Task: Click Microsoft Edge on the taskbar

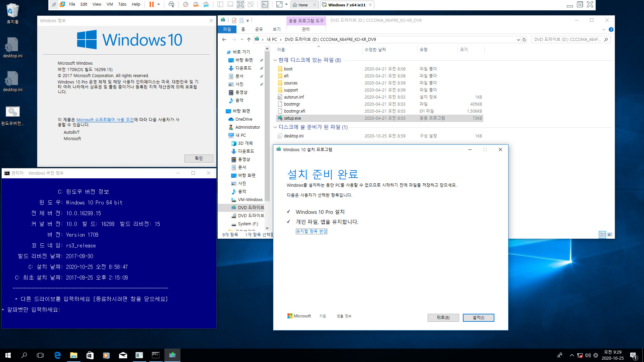Action: click(x=57, y=355)
